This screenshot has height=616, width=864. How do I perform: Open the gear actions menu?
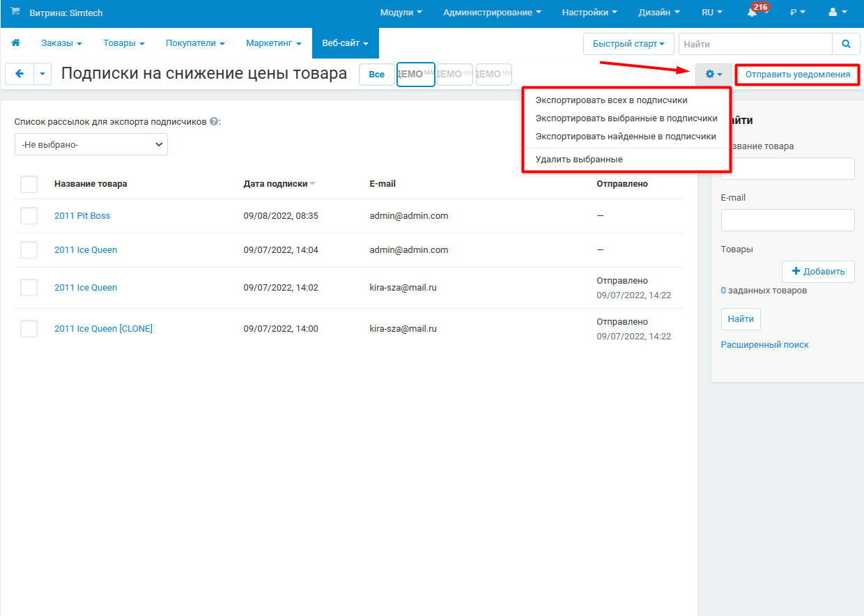tap(713, 74)
